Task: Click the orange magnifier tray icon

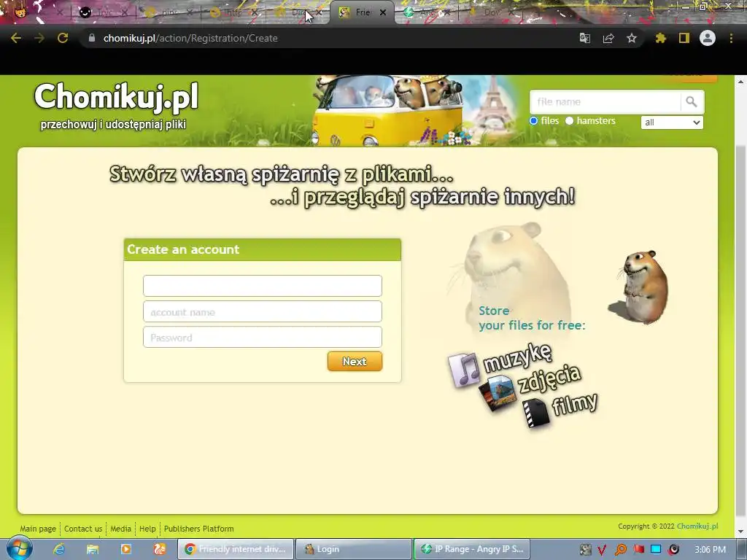Action: point(620,550)
